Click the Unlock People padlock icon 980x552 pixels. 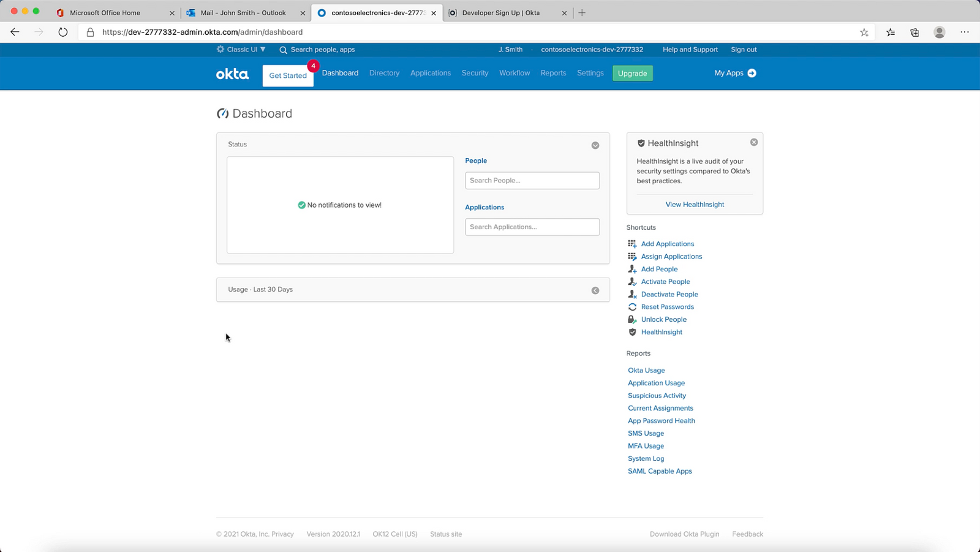pos(632,319)
